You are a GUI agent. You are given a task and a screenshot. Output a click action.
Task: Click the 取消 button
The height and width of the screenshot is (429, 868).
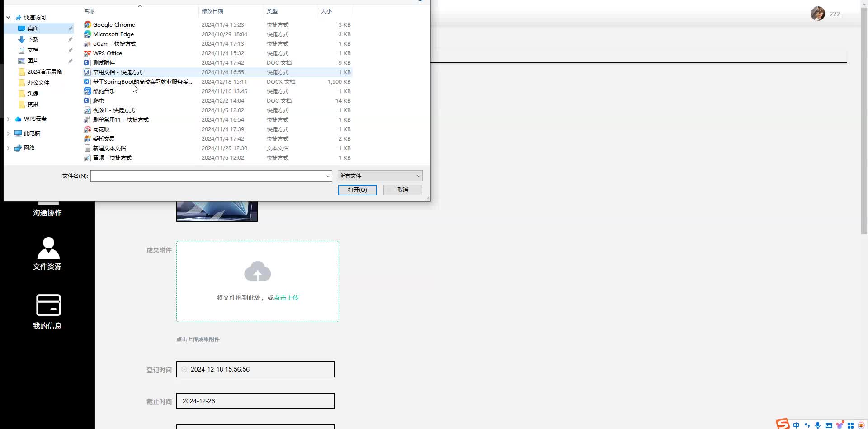(x=402, y=190)
